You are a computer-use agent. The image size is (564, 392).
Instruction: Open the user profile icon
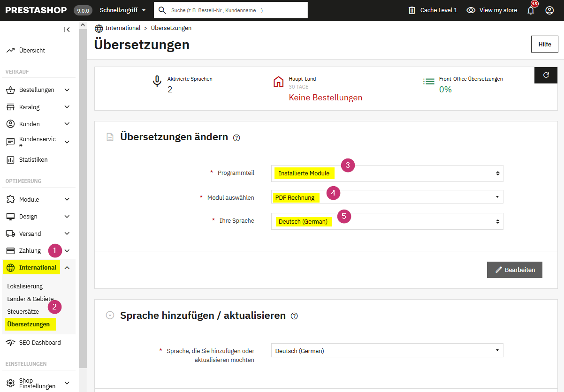(x=549, y=10)
